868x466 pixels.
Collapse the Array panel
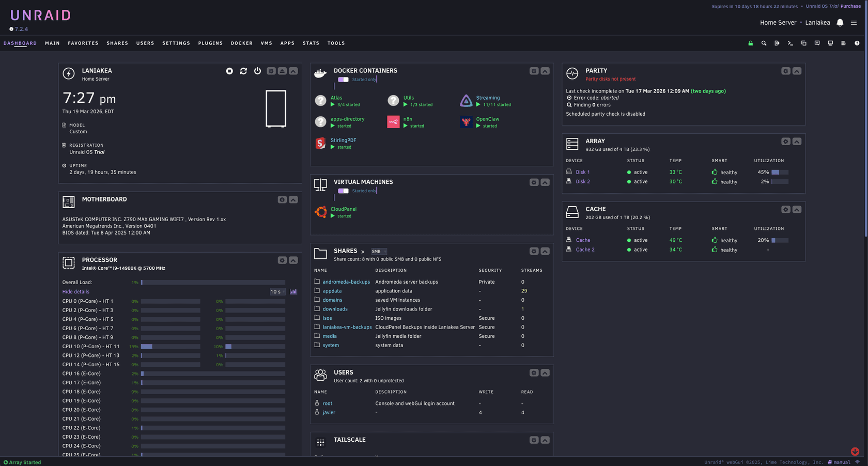(797, 142)
